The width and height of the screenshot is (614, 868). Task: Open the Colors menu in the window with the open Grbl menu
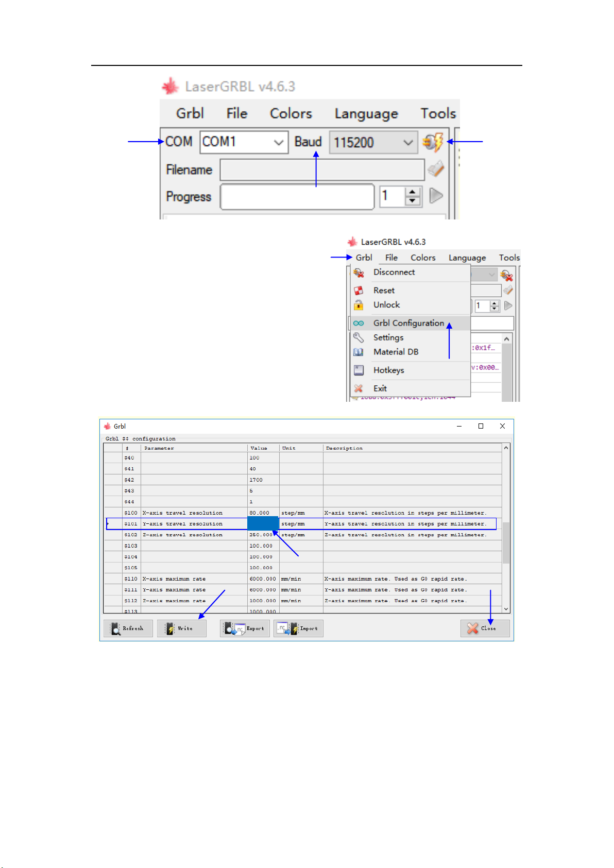(423, 258)
